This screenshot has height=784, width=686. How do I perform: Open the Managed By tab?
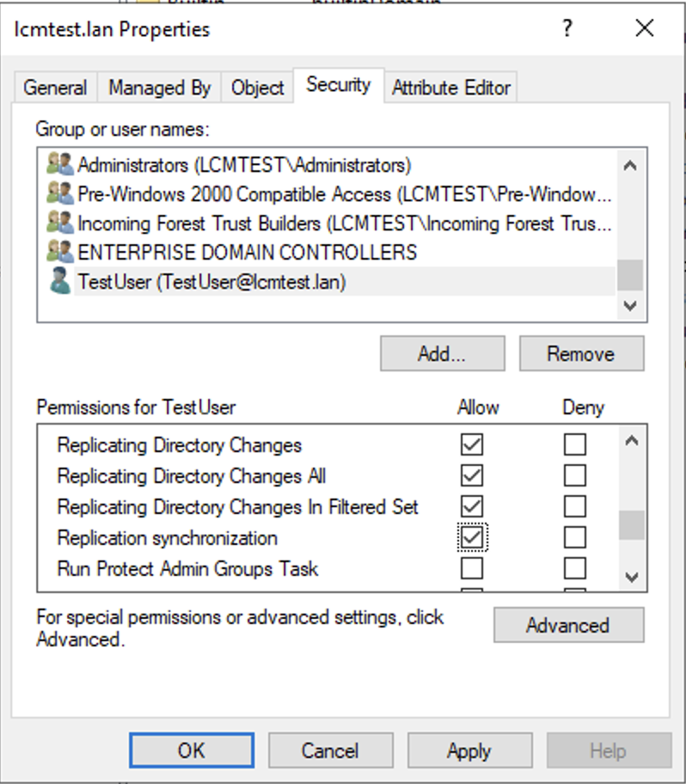159,88
